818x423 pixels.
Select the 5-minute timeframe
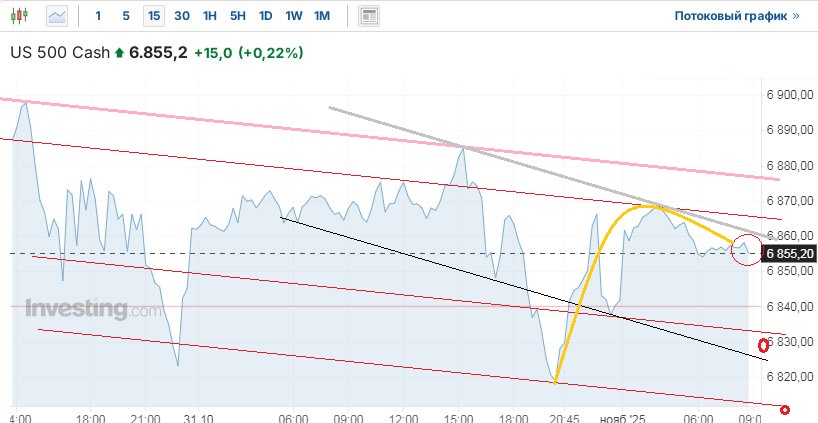(125, 16)
